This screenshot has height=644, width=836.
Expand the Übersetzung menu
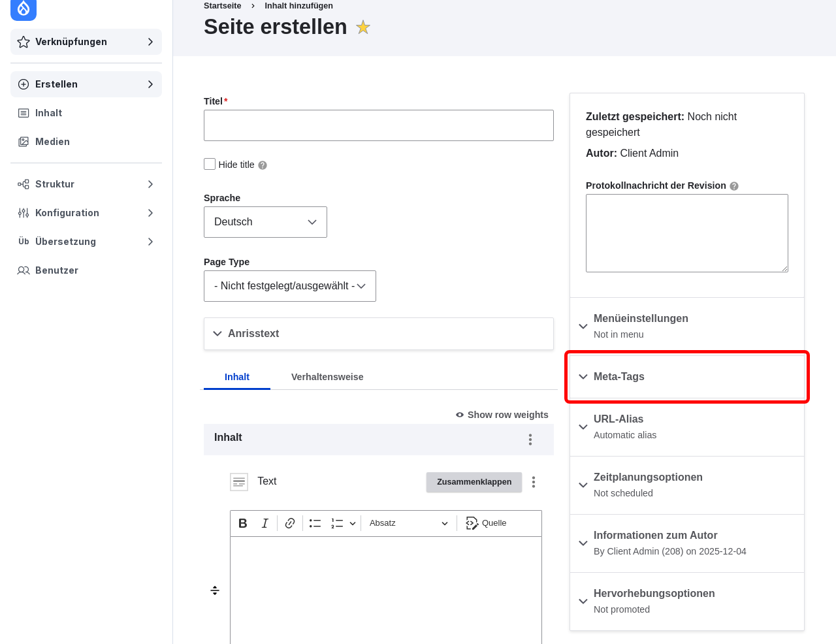pyautogui.click(x=86, y=242)
